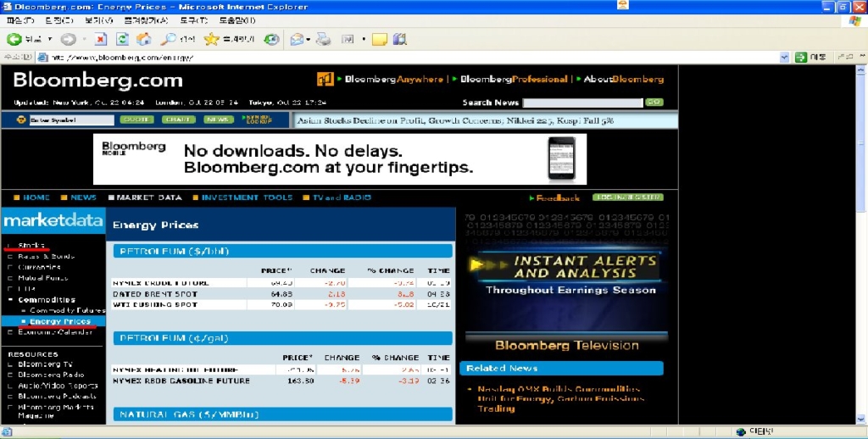Open Mutual Funds in the sidebar

[x=42, y=278]
